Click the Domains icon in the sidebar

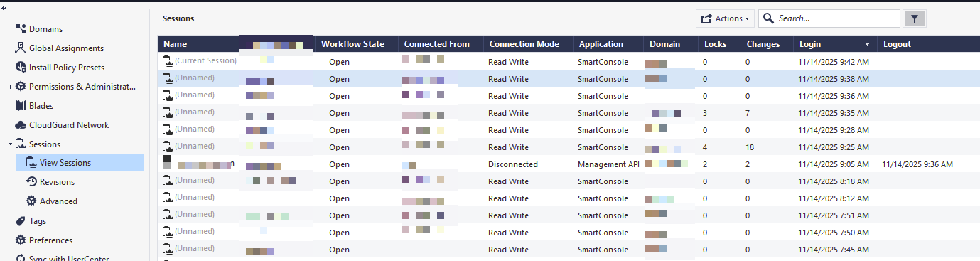pyautogui.click(x=21, y=29)
